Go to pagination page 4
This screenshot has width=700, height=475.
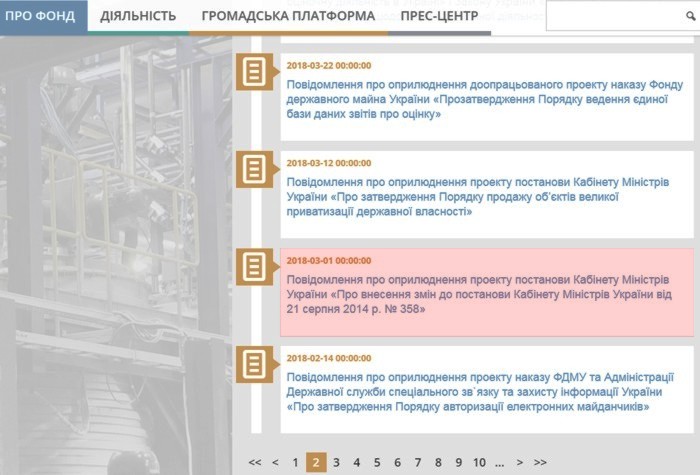pyautogui.click(x=357, y=462)
